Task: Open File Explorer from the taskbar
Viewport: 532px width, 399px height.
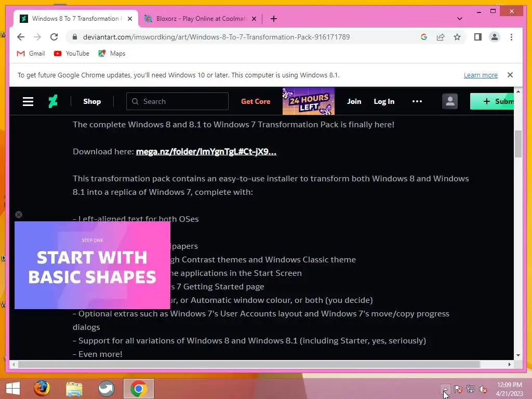Action: tap(74, 389)
